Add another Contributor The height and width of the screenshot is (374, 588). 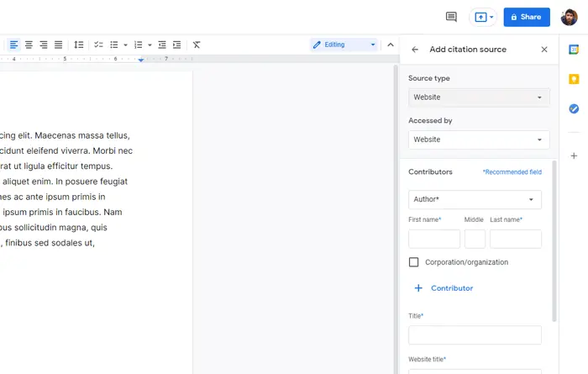(x=444, y=288)
